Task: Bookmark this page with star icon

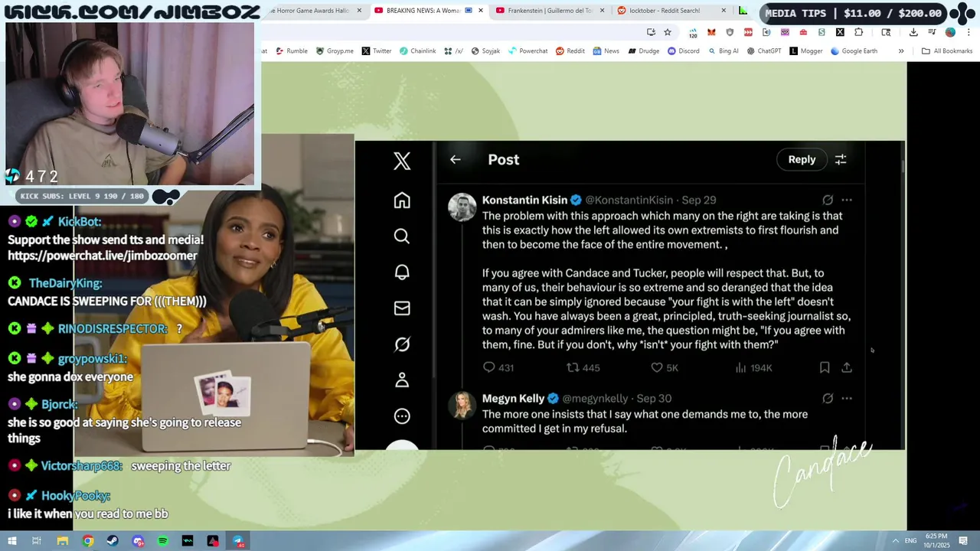Action: 668,32
